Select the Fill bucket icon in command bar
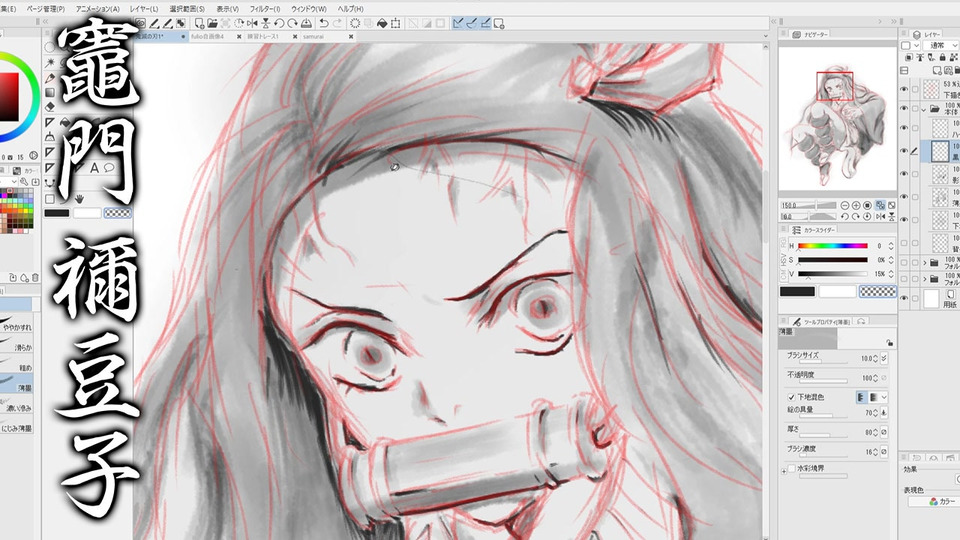 point(381,23)
